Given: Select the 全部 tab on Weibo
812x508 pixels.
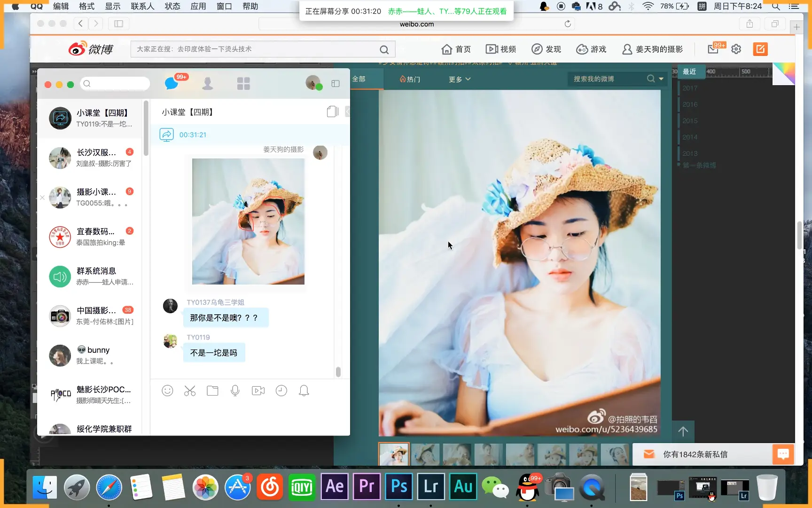Looking at the screenshot, I should click(359, 79).
